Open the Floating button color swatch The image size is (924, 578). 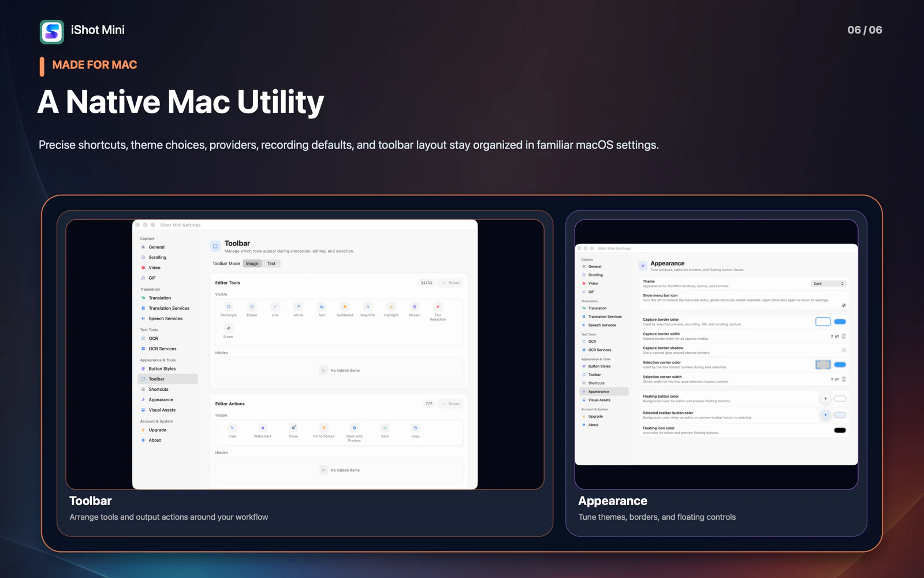click(x=840, y=398)
